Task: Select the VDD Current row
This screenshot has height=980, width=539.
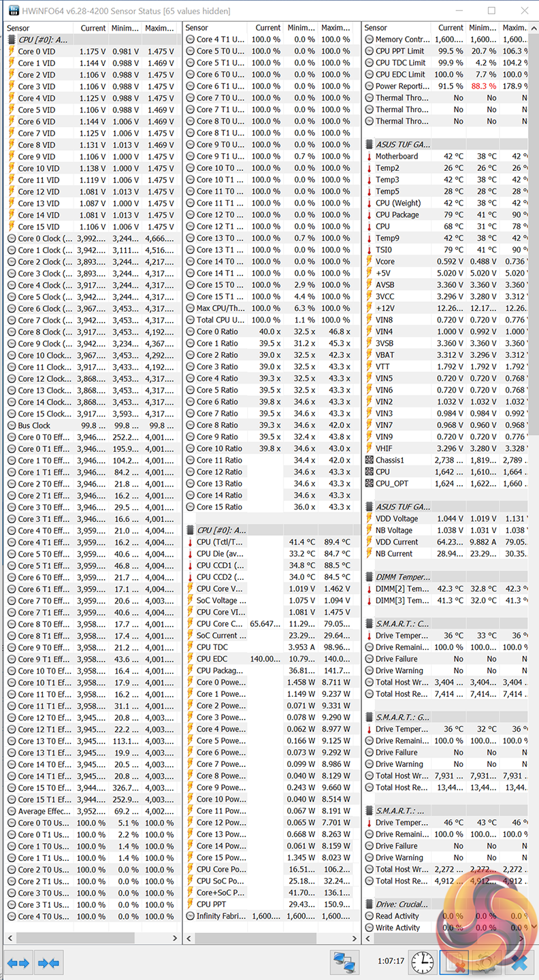Action: (x=446, y=542)
